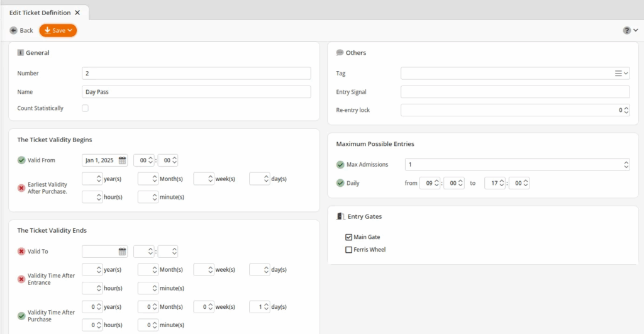Open the Valid From calendar picker

click(x=123, y=160)
